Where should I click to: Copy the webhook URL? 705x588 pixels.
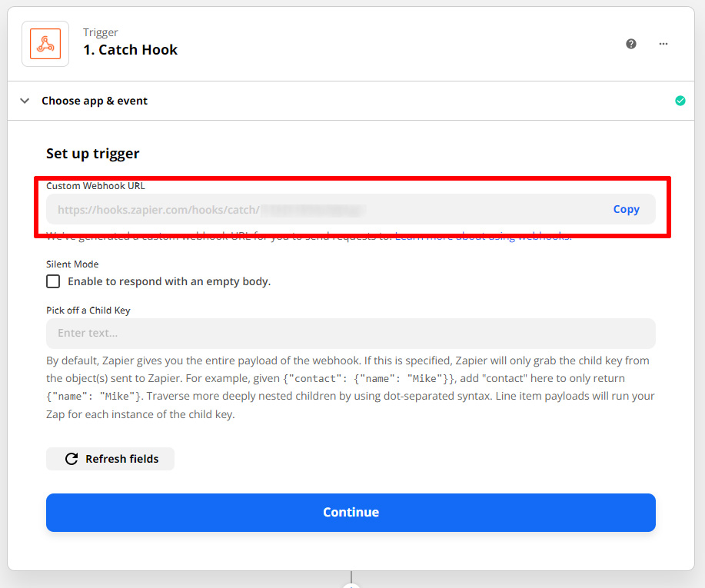coord(626,209)
